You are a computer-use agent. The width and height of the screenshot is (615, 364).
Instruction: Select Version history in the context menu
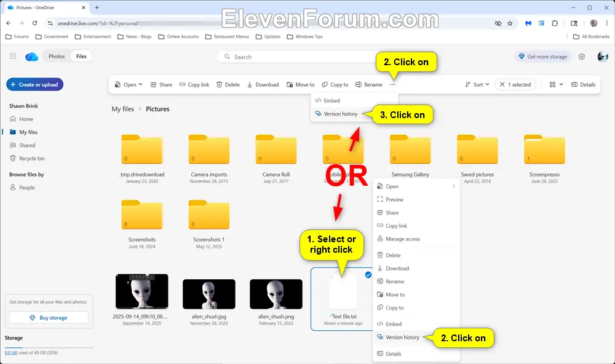click(402, 338)
